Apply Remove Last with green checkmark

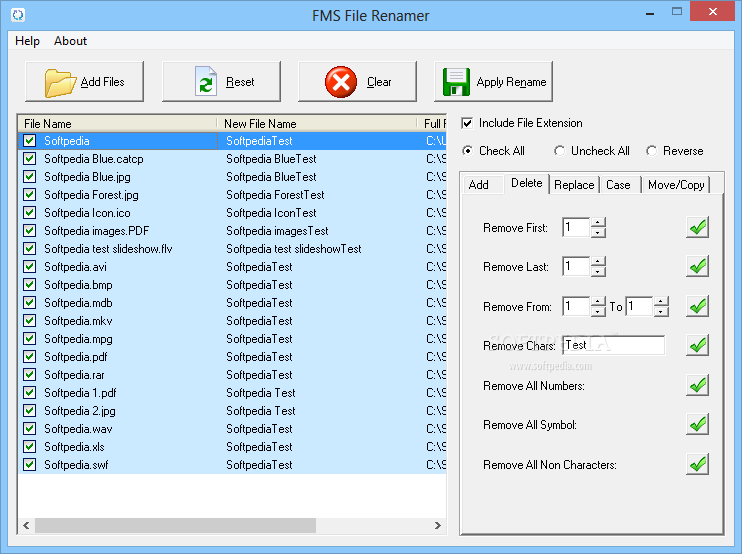pyautogui.click(x=697, y=266)
